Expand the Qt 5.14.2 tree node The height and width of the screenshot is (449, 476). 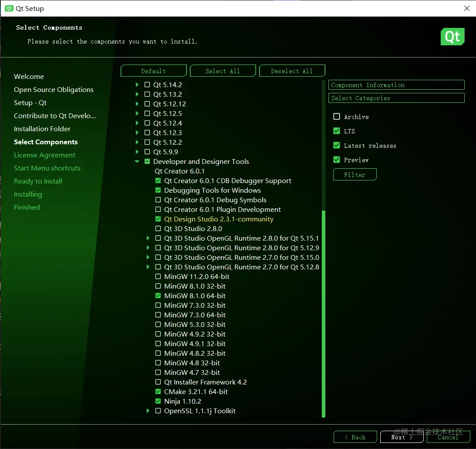click(x=137, y=85)
